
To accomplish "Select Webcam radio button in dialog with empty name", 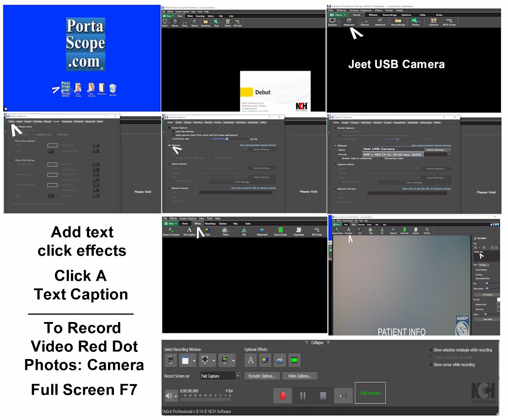I will point(169,145).
